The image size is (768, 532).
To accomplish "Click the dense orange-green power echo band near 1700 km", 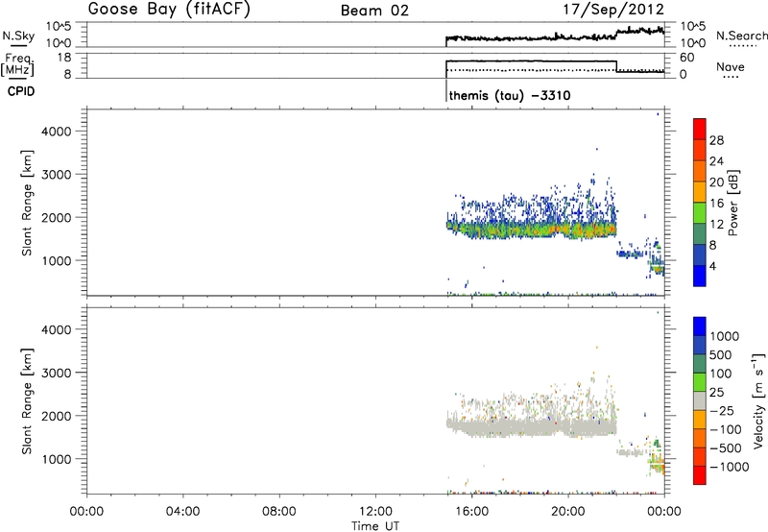I will pyautogui.click(x=532, y=230).
